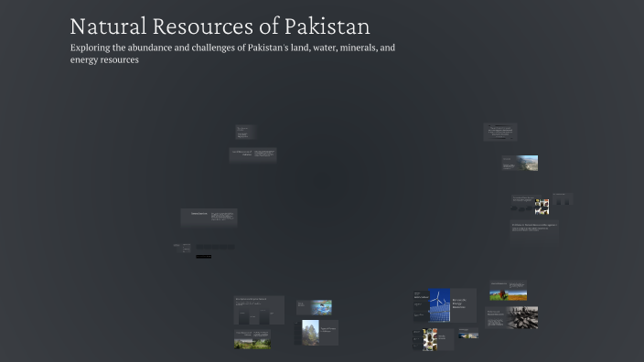Open the quotation slide with centered text
The height and width of the screenshot is (362, 644).
[500, 132]
